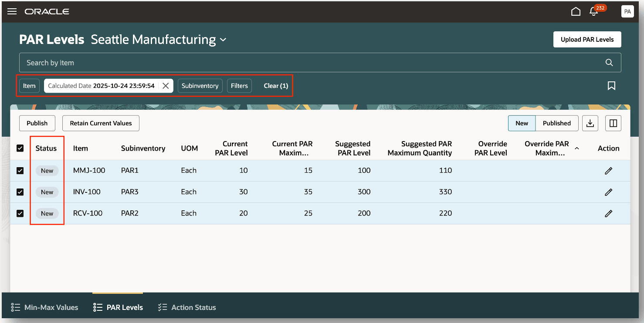
Task: Click the Upload PAR Levels button
Action: (x=587, y=40)
